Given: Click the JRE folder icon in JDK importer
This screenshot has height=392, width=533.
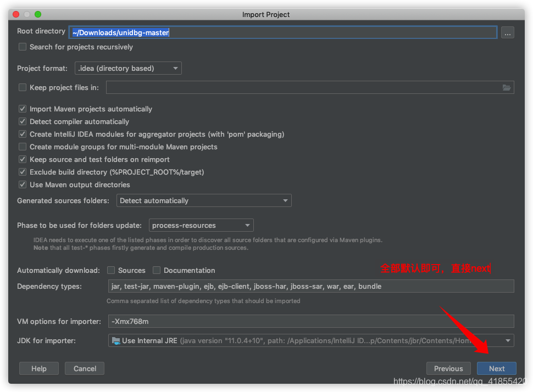Looking at the screenshot, I should [x=116, y=341].
